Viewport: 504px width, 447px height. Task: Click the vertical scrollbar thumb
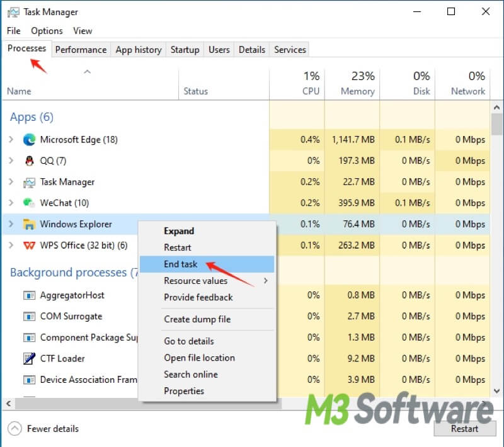click(497, 123)
